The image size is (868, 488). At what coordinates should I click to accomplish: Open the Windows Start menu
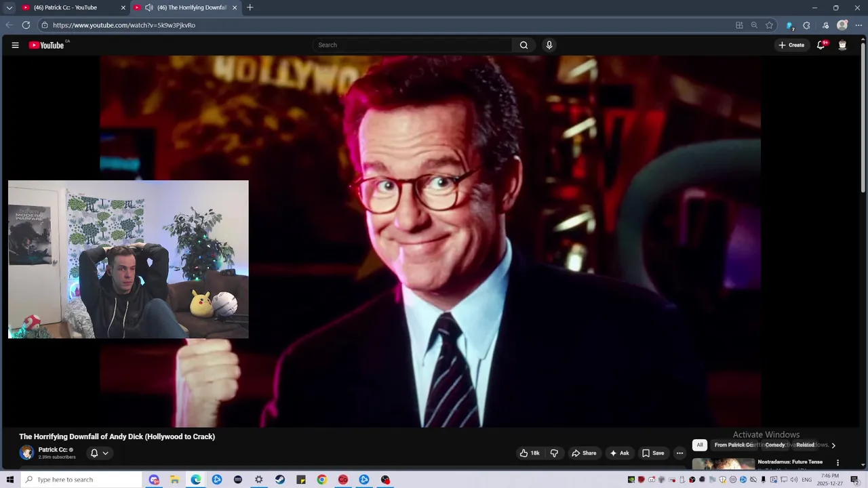pyautogui.click(x=10, y=480)
